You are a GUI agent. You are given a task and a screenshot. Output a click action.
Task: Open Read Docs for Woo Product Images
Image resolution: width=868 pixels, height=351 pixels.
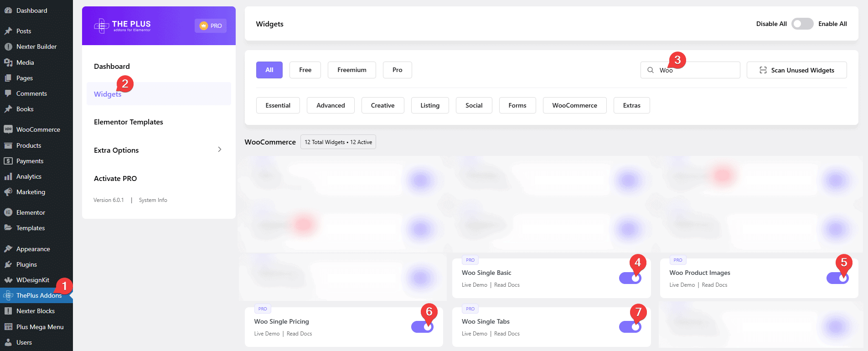[x=714, y=285]
